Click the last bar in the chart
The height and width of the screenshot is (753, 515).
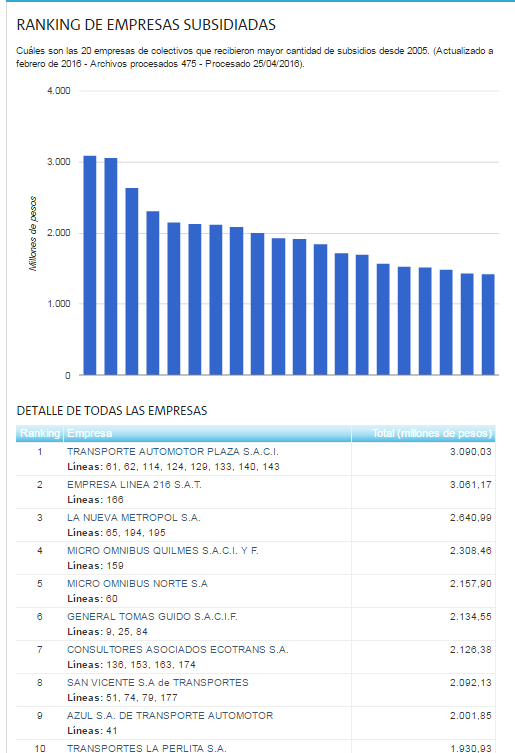tap(488, 324)
